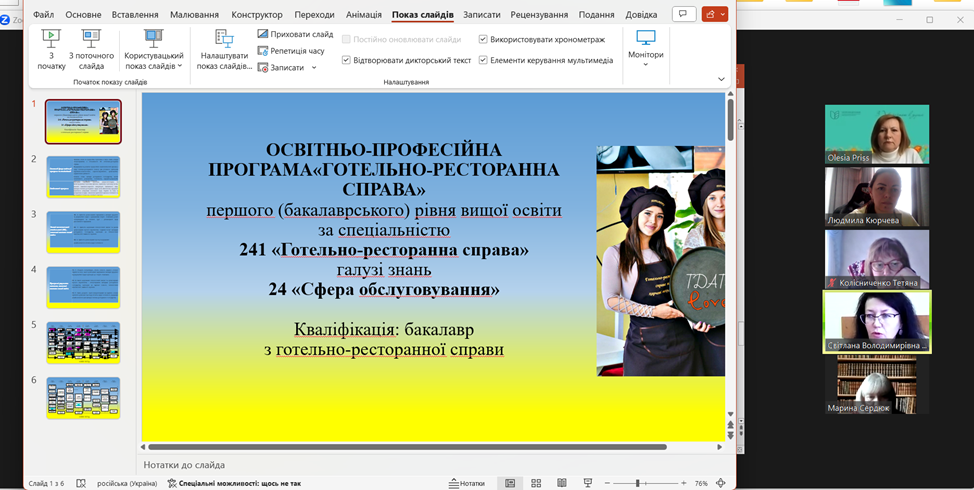Uncheck Відтворювати дикторський текст
The height and width of the screenshot is (490, 974).
click(346, 60)
